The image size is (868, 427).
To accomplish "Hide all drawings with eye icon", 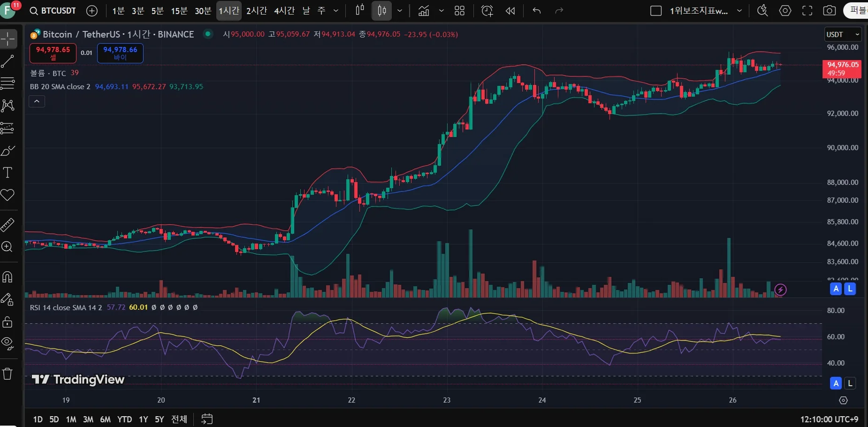I will [x=8, y=343].
